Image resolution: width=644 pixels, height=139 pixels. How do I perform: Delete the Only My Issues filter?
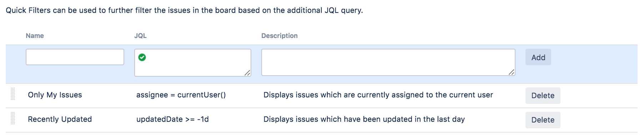(x=543, y=96)
